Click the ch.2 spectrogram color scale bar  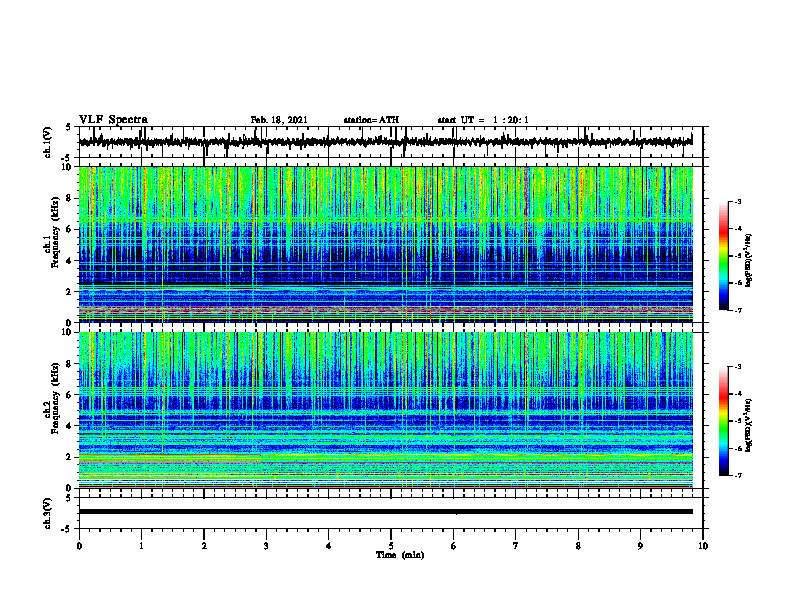tap(723, 421)
